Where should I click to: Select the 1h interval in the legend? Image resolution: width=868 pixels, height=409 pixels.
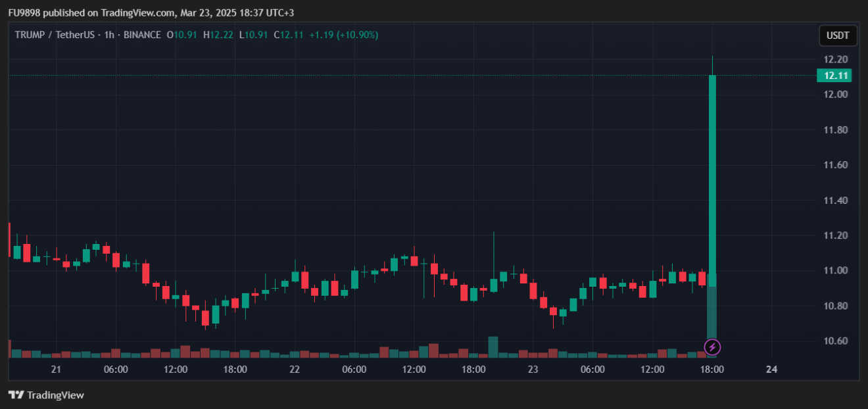[x=109, y=35]
